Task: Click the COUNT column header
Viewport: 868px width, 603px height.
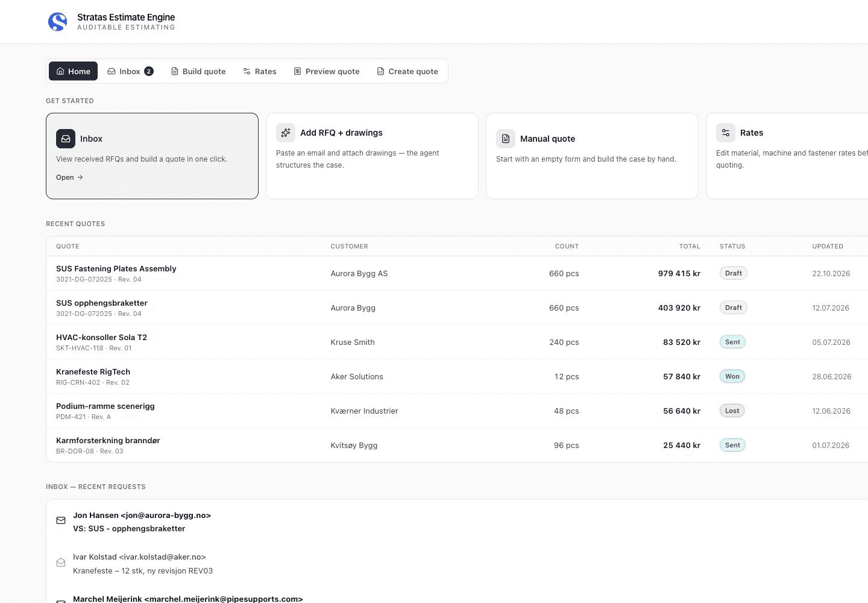Action: [x=567, y=246]
